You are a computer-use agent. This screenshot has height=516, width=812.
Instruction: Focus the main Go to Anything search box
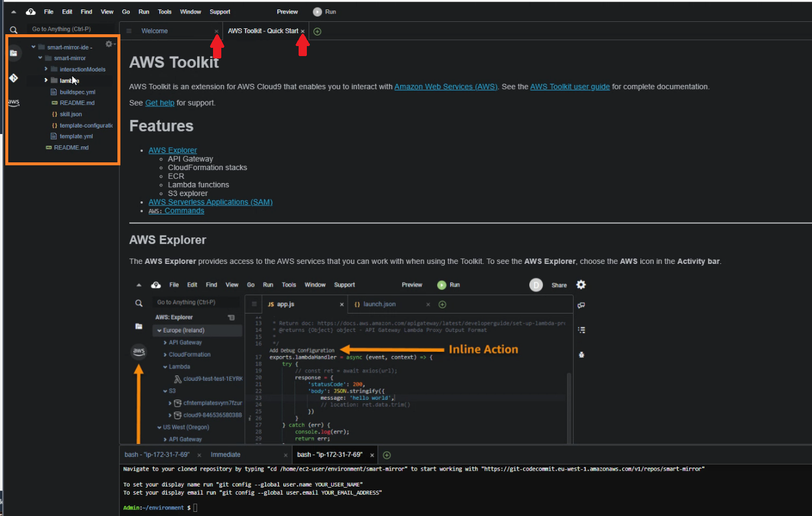pyautogui.click(x=71, y=29)
